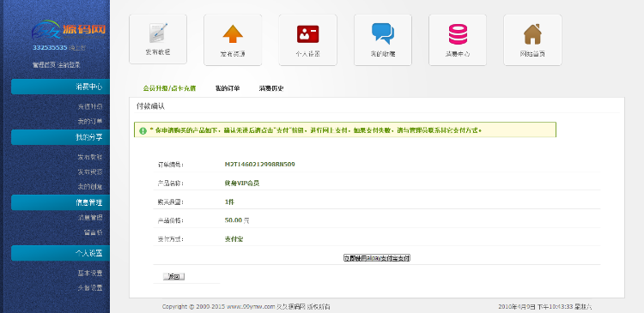Open 发布教程 in the sidebar list
The image size is (644, 313).
point(90,157)
